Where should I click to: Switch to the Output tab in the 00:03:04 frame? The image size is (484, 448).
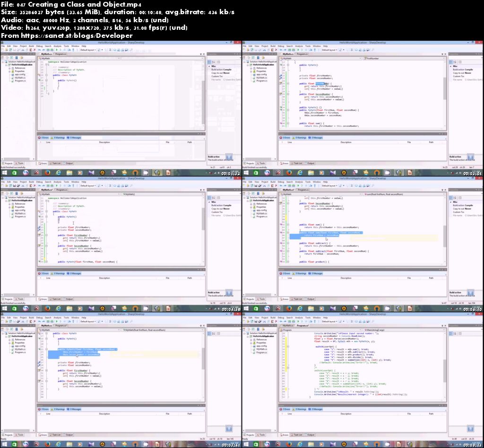click(310, 163)
